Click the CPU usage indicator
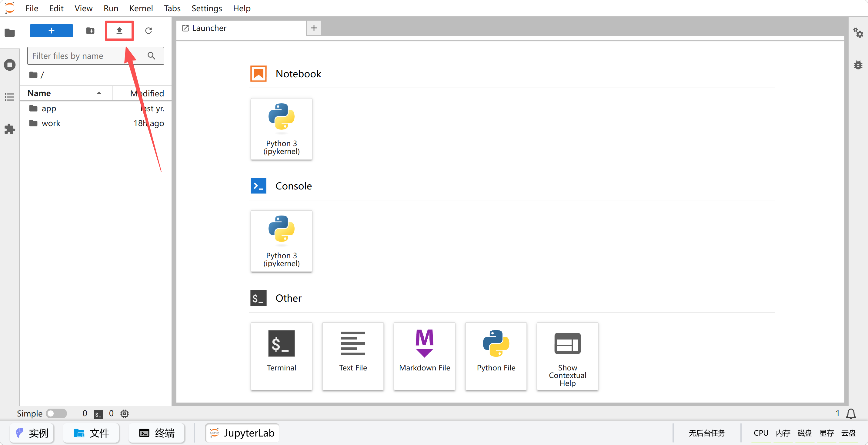The width and height of the screenshot is (868, 445). click(x=761, y=433)
